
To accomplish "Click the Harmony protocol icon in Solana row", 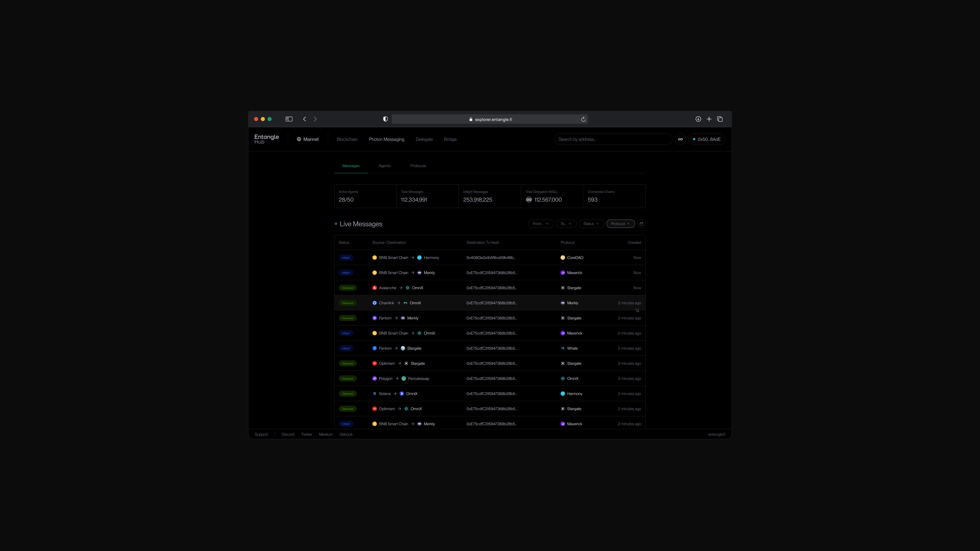I will tap(563, 394).
